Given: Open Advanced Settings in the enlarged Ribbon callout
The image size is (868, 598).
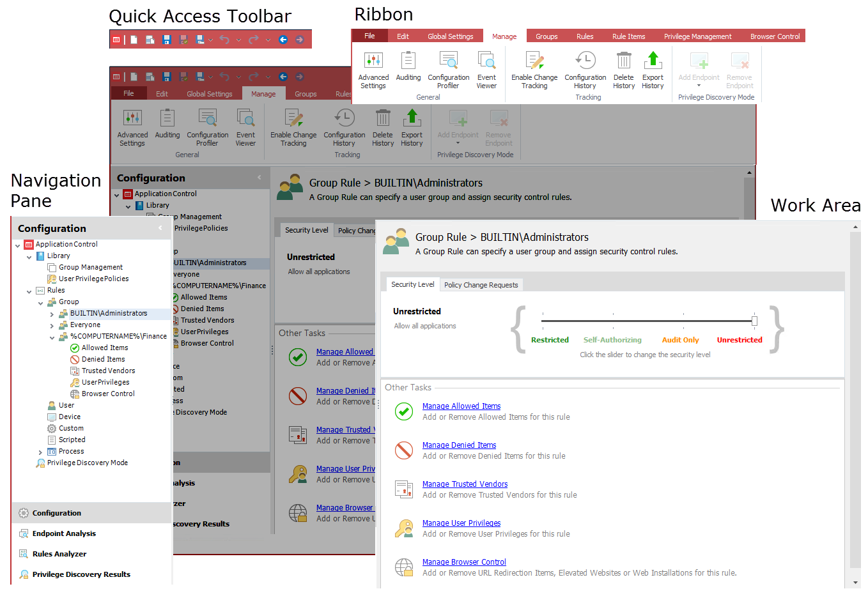Looking at the screenshot, I should (x=373, y=70).
